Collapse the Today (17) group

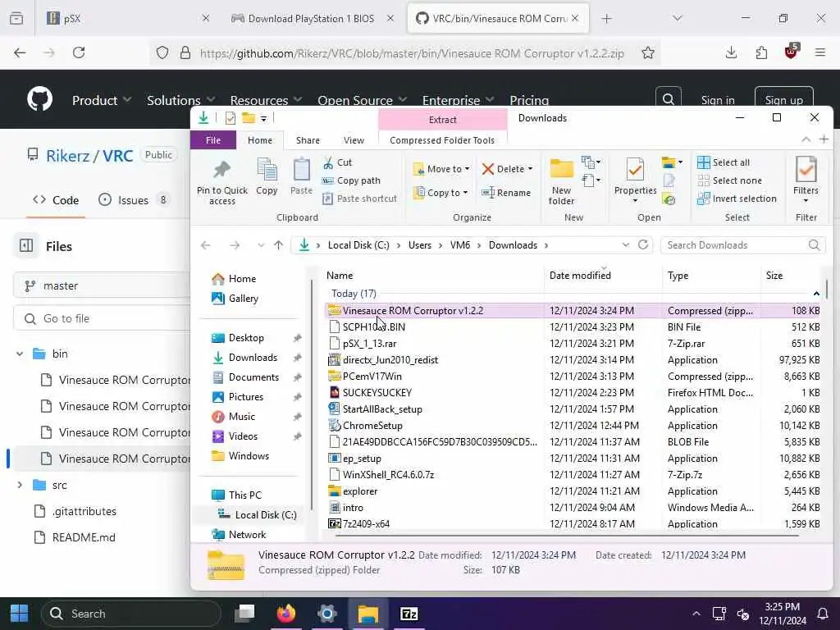[816, 294]
